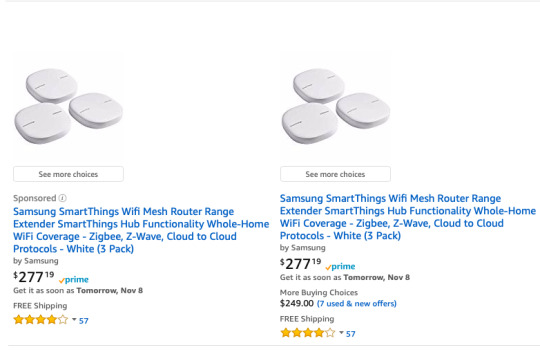The height and width of the screenshot is (363, 540).
Task: Click Prime badge on sponsored listing
Action: tap(74, 280)
